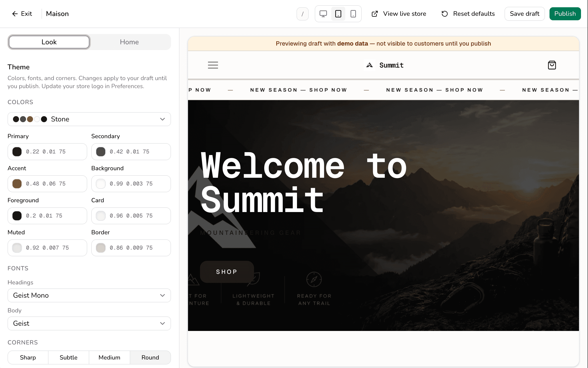The image size is (588, 368).
Task: Click compass icon above Ready For Any Trail
Action: tap(314, 279)
